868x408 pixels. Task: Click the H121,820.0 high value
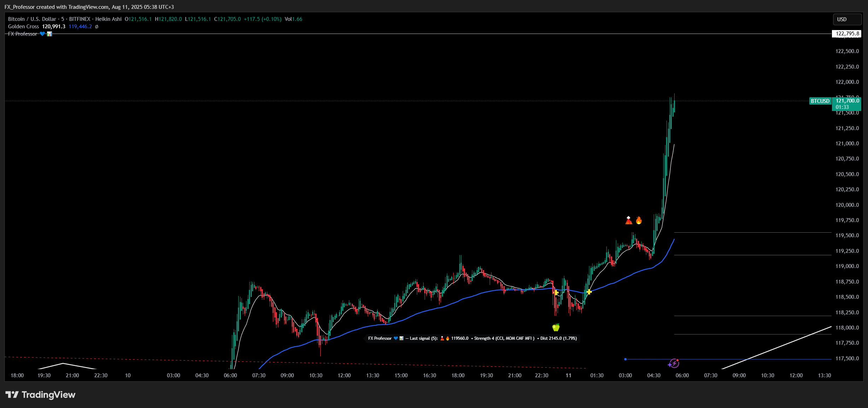tap(168, 19)
